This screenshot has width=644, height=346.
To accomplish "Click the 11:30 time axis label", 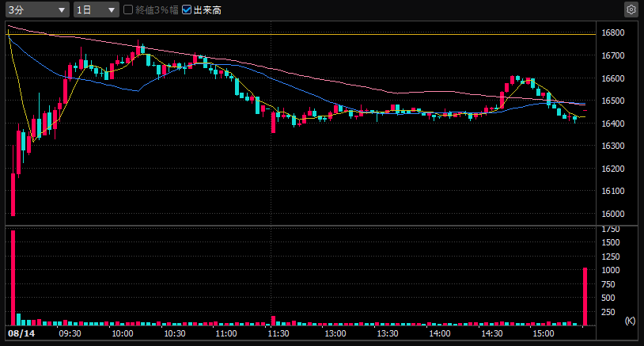I will [278, 333].
